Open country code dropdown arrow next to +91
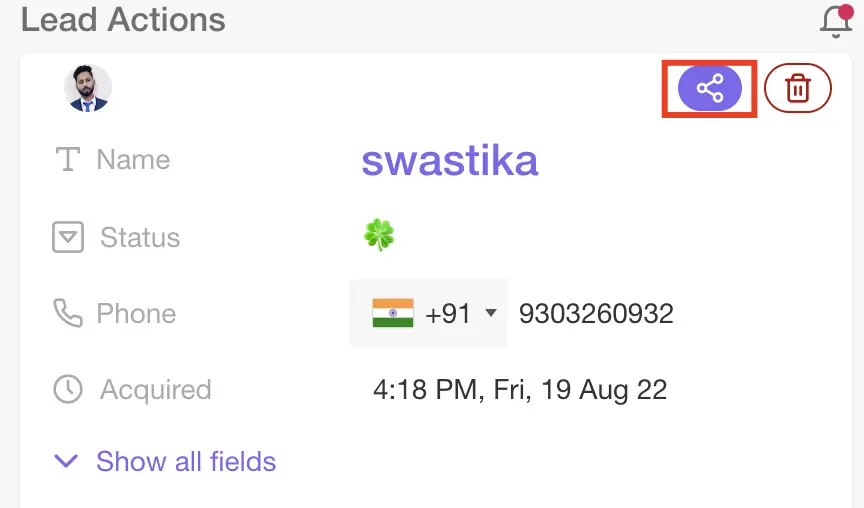This screenshot has width=864, height=508. (490, 314)
